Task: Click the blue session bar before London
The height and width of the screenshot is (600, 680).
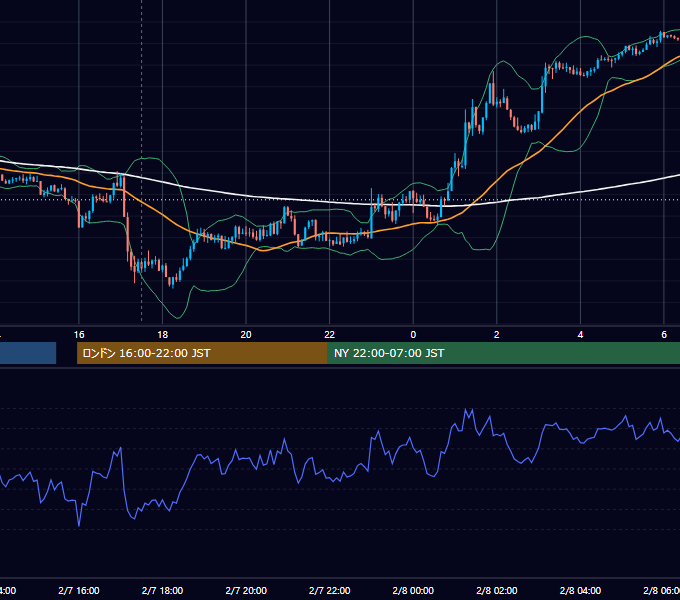Action: pos(28,353)
